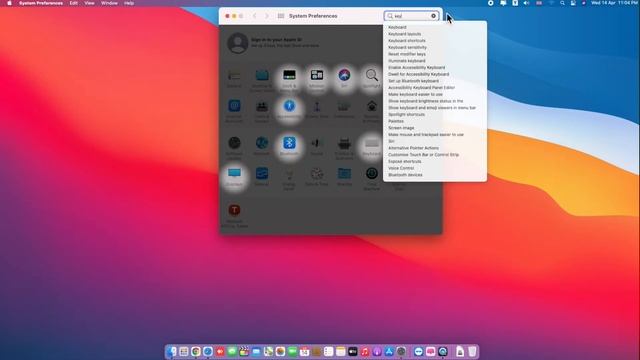The image size is (640, 360).
Task: Open the highlighted Displays pane
Action: coord(234,173)
